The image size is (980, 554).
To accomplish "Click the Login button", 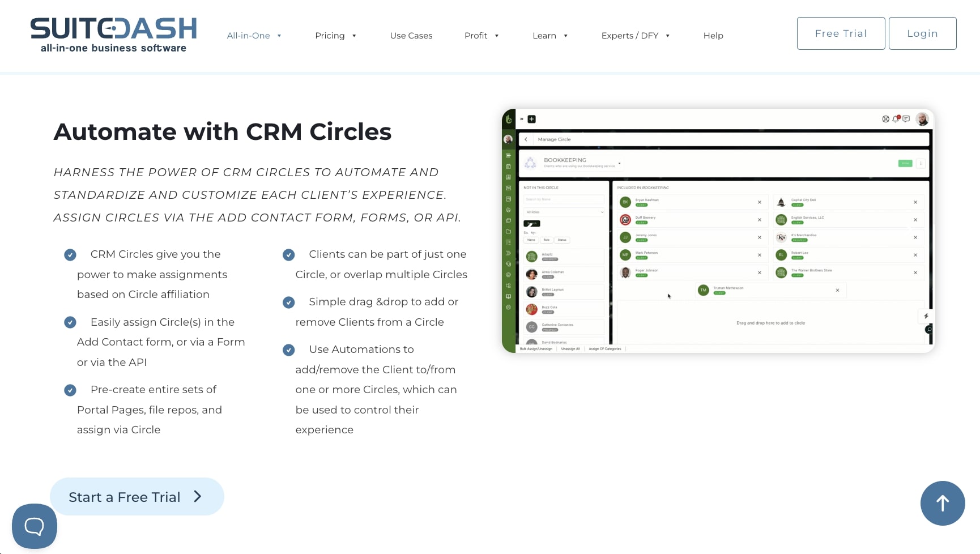I will (922, 33).
